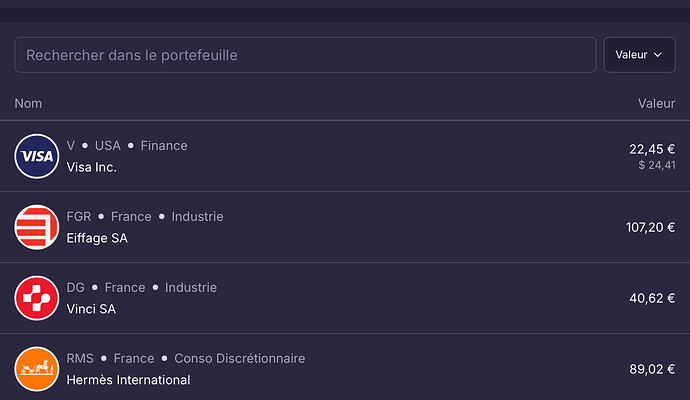Click the RMS Conso Discrétionnaire tag line
Screen dimensions: 690x400
[186, 358]
